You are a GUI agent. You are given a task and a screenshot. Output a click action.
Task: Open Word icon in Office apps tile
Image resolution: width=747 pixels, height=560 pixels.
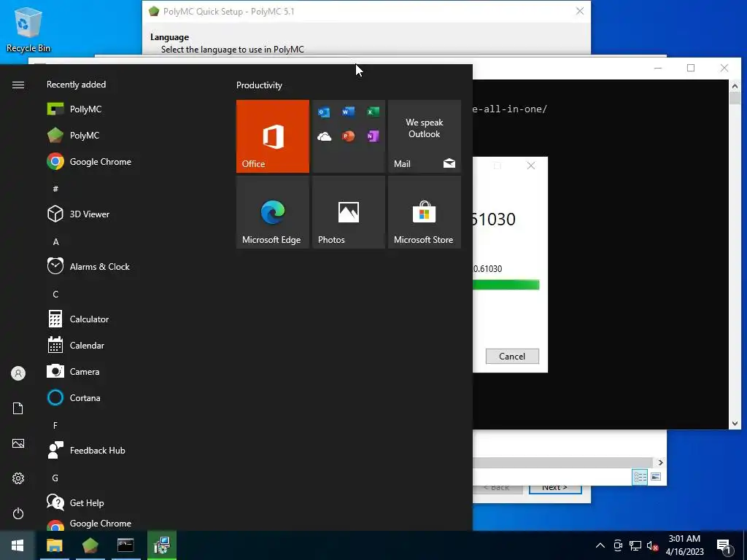pos(348,112)
